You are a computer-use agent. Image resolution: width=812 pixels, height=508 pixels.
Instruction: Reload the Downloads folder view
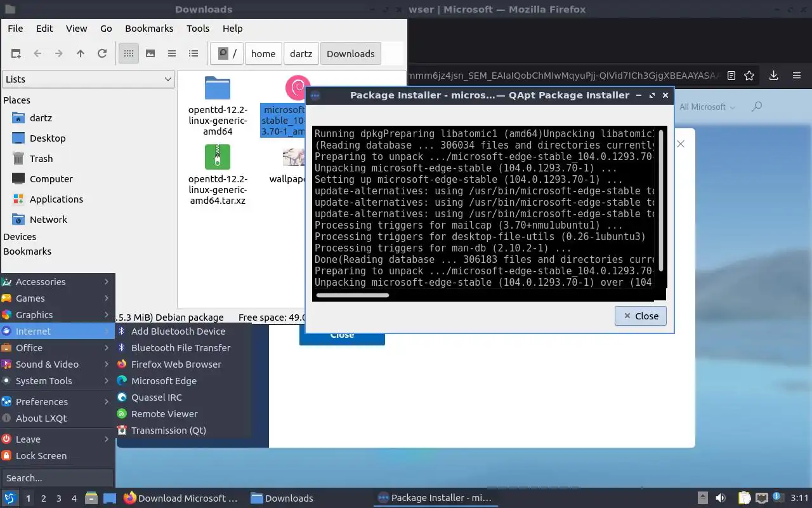coord(102,53)
